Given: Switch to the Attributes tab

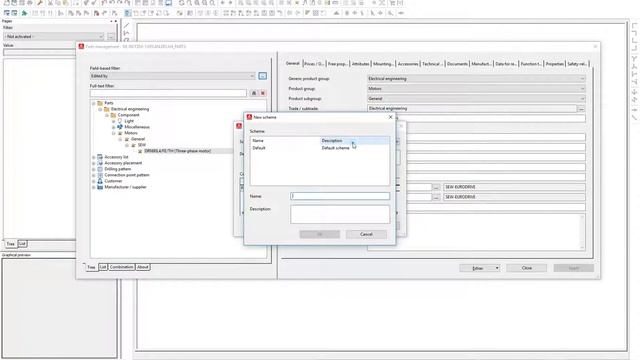Looking at the screenshot, I should [x=360, y=64].
